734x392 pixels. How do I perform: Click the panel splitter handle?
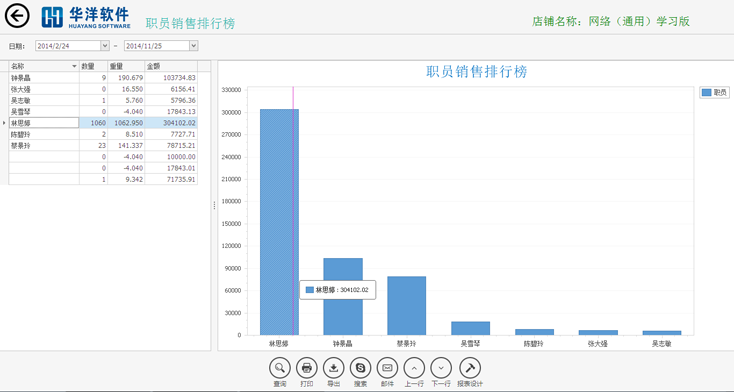click(214, 205)
